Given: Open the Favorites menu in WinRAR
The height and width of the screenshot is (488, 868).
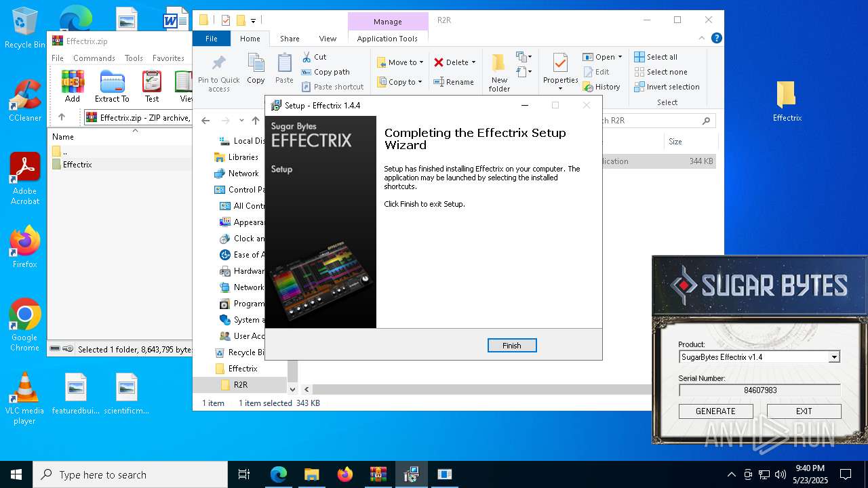Looking at the screenshot, I should pyautogui.click(x=168, y=58).
